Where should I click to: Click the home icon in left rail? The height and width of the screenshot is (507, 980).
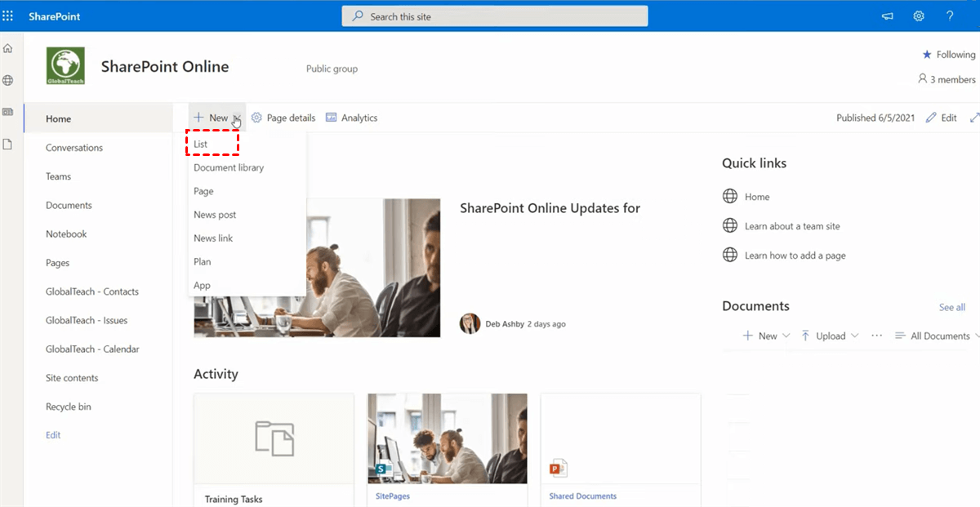8,49
